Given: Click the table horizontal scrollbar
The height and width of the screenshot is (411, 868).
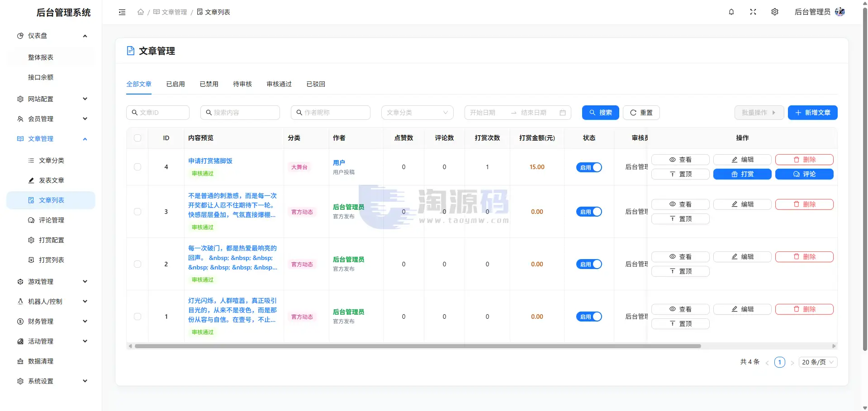Looking at the screenshot, I should (417, 346).
